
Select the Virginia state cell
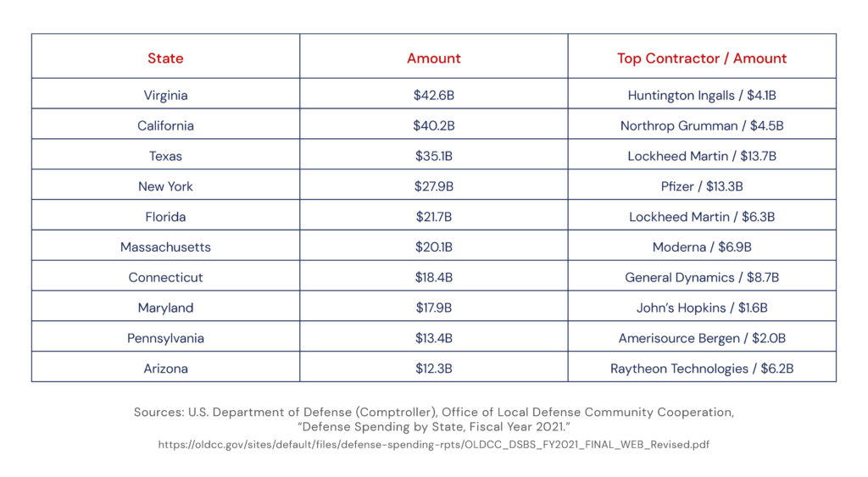coord(165,95)
